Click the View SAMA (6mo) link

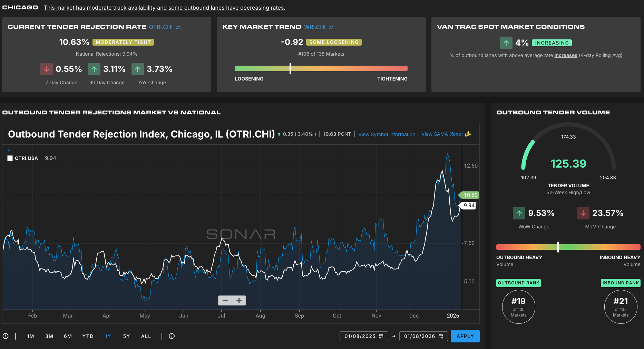(x=442, y=134)
